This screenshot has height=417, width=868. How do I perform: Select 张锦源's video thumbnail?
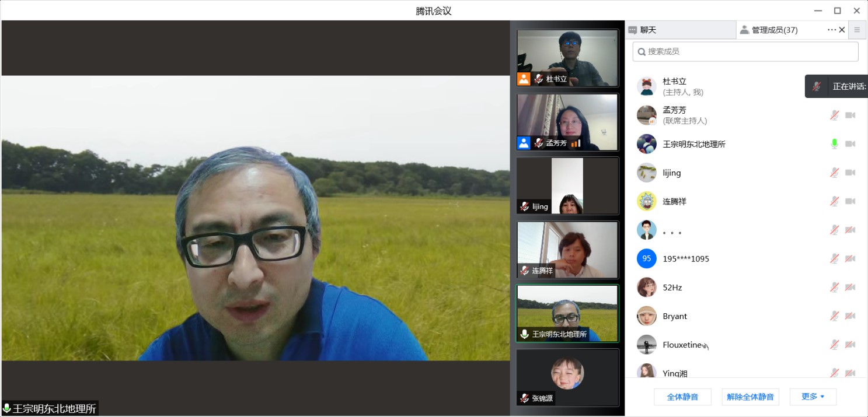coord(567,377)
